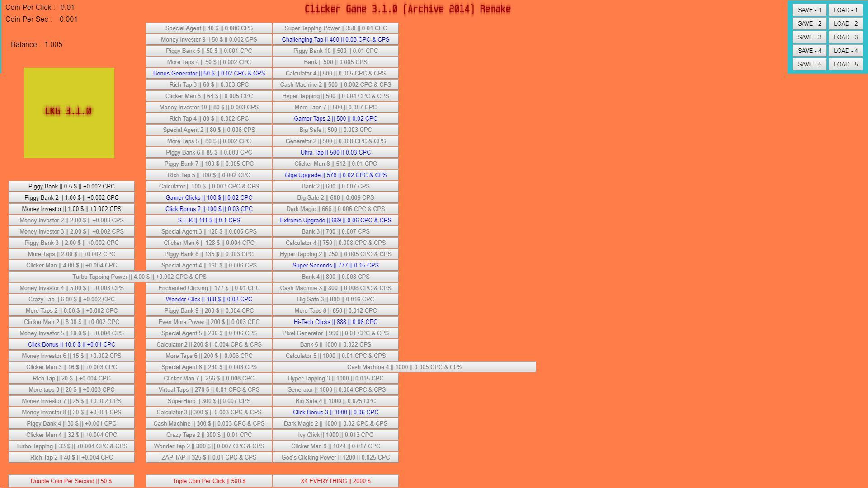Purchase the Bonus Generator upgrade
The width and height of the screenshot is (868, 488).
208,73
